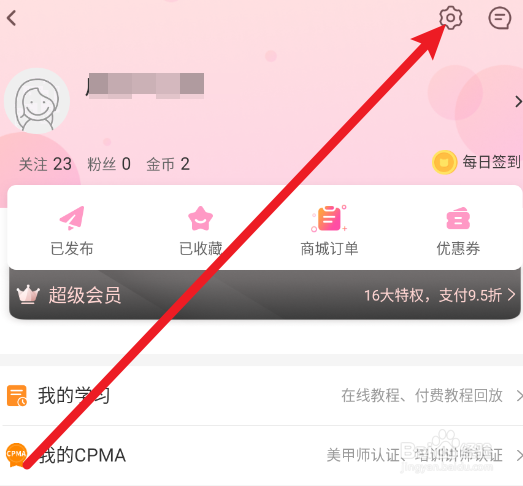
Task: Go back using the left arrow
Action: pos(12,18)
